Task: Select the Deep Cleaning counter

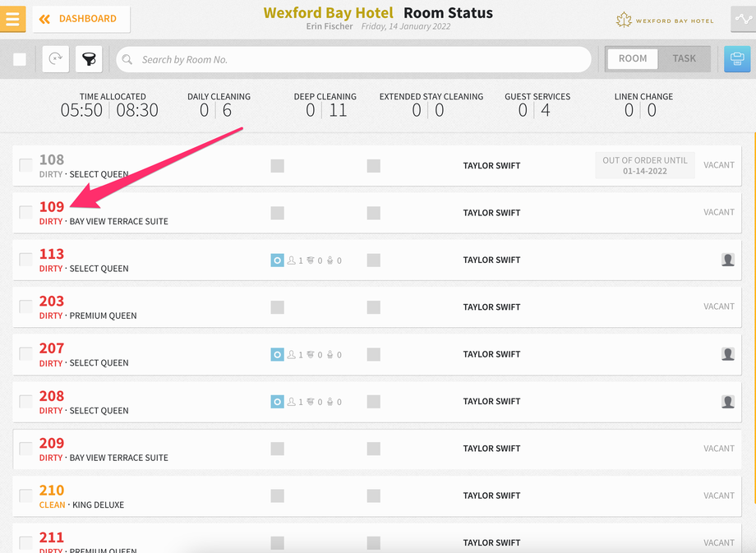Action: (325, 105)
